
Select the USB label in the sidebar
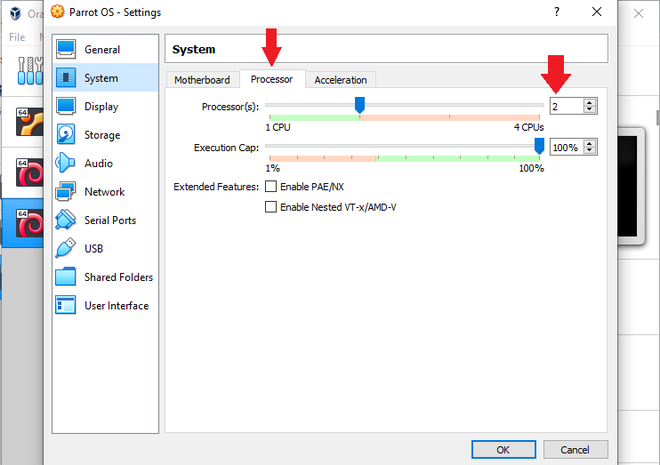click(x=93, y=249)
